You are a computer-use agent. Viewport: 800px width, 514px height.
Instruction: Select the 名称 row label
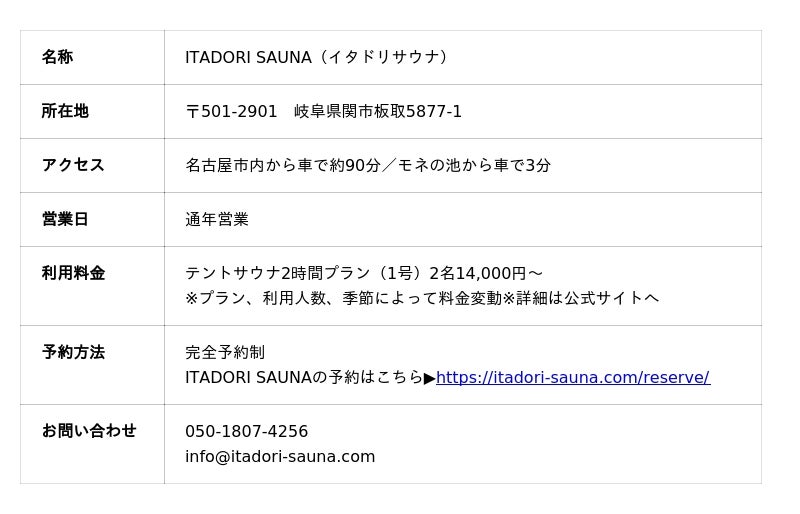click(57, 57)
